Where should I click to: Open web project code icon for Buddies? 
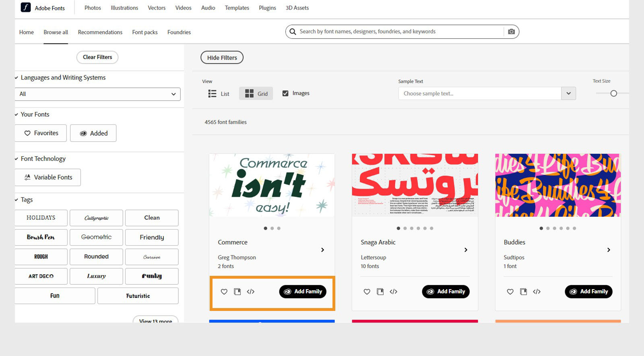537,292
